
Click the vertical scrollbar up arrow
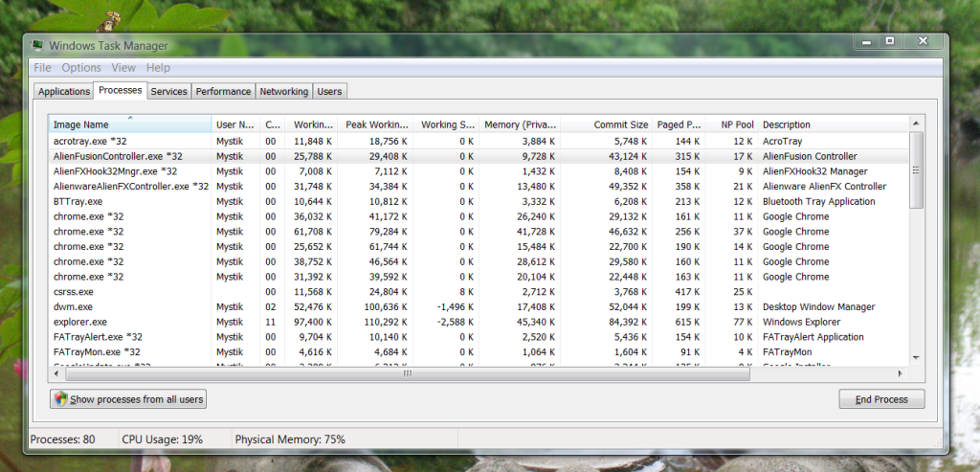pos(916,124)
